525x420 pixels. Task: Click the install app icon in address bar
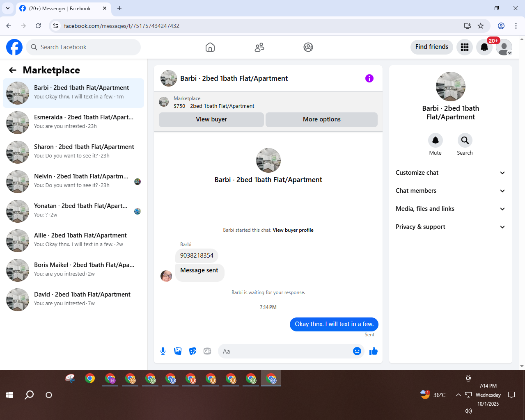pyautogui.click(x=467, y=26)
